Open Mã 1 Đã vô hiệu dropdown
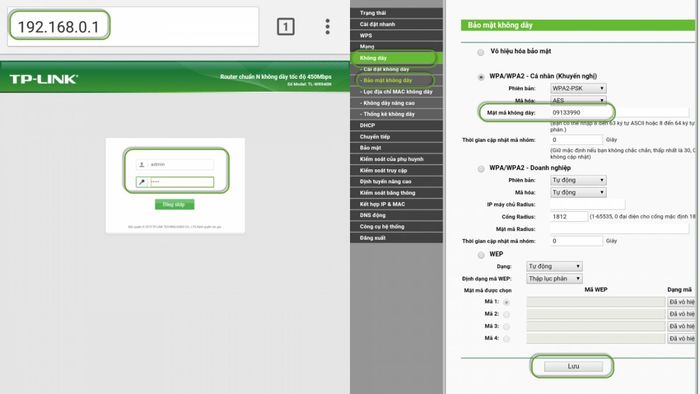700x394 pixels. pos(682,302)
